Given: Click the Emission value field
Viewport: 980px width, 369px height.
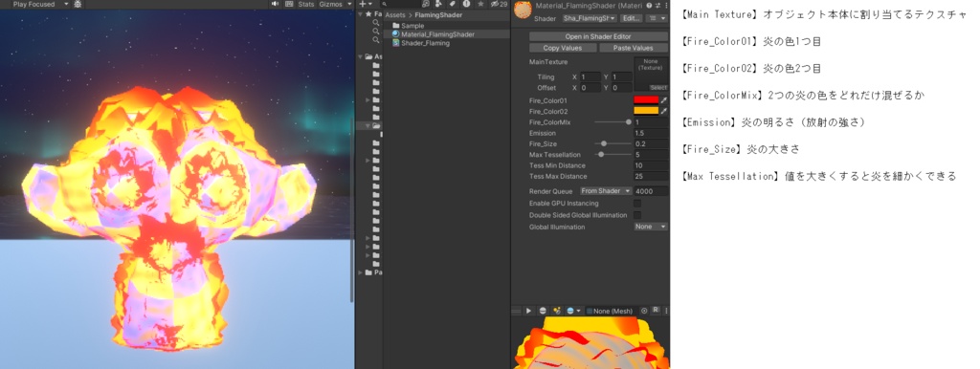Looking at the screenshot, I should pos(651,133).
